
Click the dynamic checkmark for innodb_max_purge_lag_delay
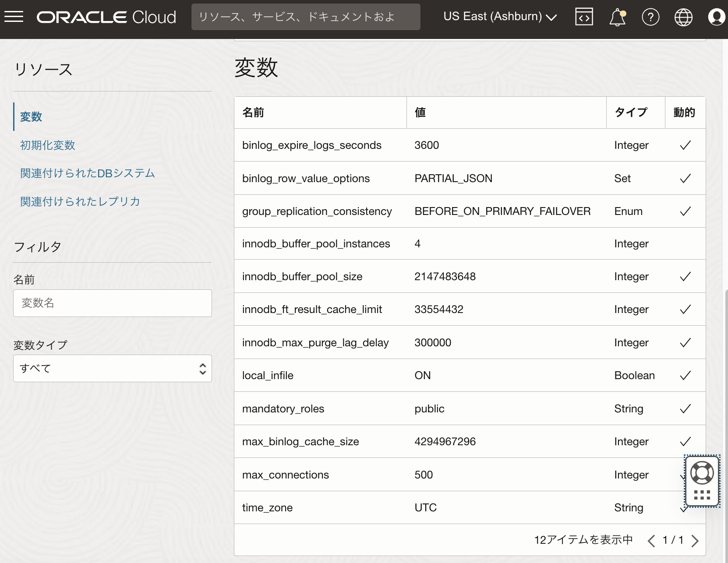point(686,343)
